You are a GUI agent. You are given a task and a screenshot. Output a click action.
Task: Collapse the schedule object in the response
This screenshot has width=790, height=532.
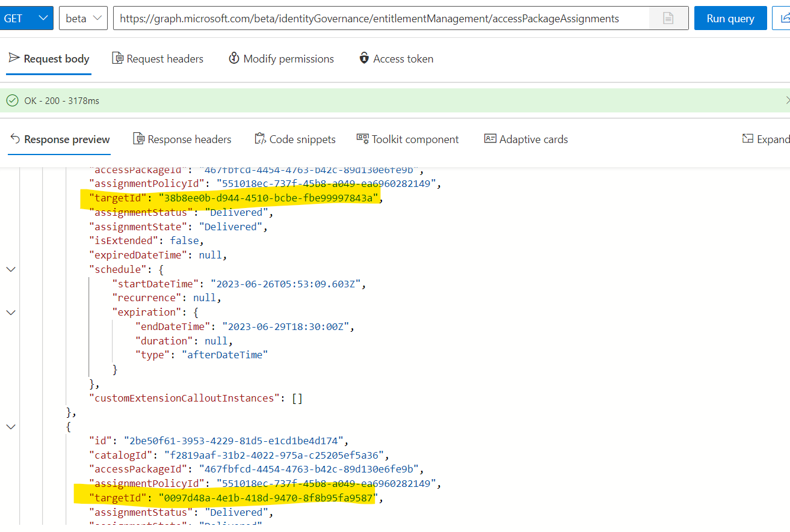coord(10,269)
